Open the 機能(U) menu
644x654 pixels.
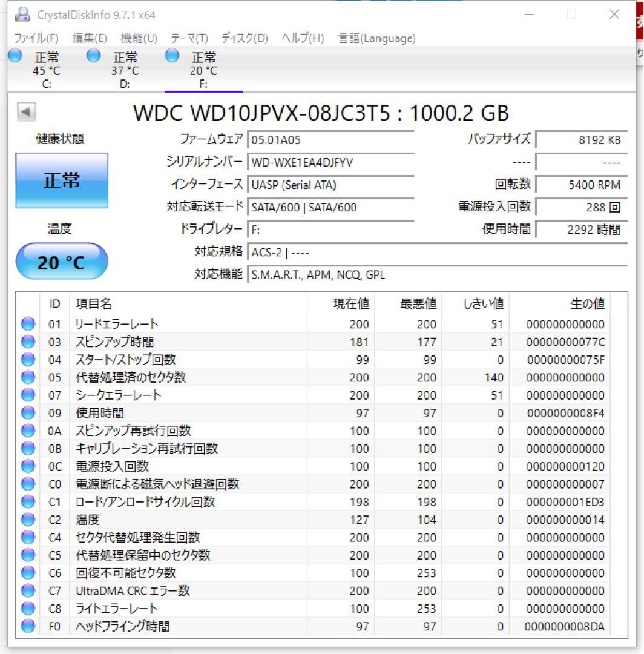click(139, 38)
